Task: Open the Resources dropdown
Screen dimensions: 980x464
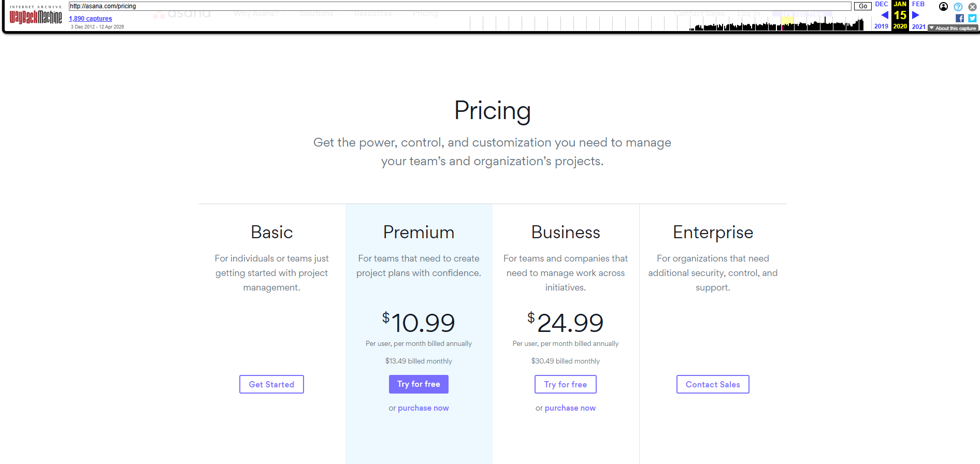Action: tap(372, 13)
